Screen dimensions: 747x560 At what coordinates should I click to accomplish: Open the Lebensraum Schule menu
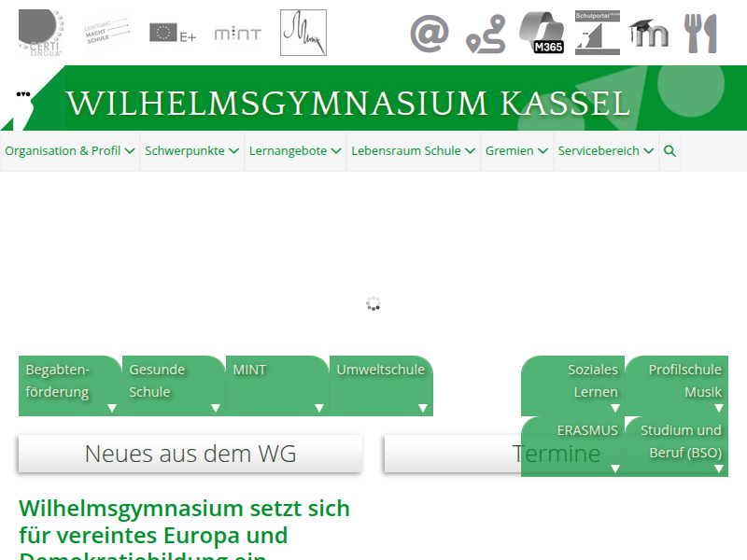coord(414,151)
